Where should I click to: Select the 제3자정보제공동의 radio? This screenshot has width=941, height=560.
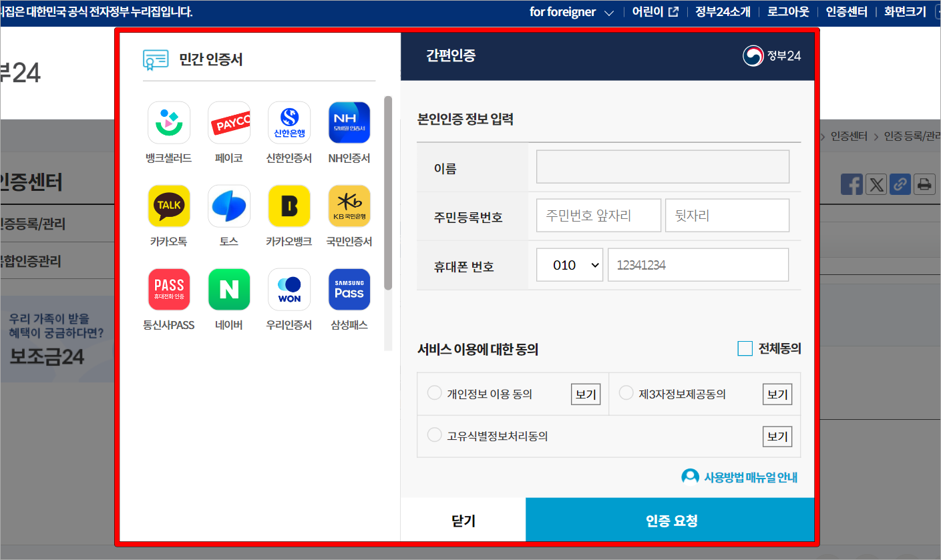pyautogui.click(x=626, y=392)
